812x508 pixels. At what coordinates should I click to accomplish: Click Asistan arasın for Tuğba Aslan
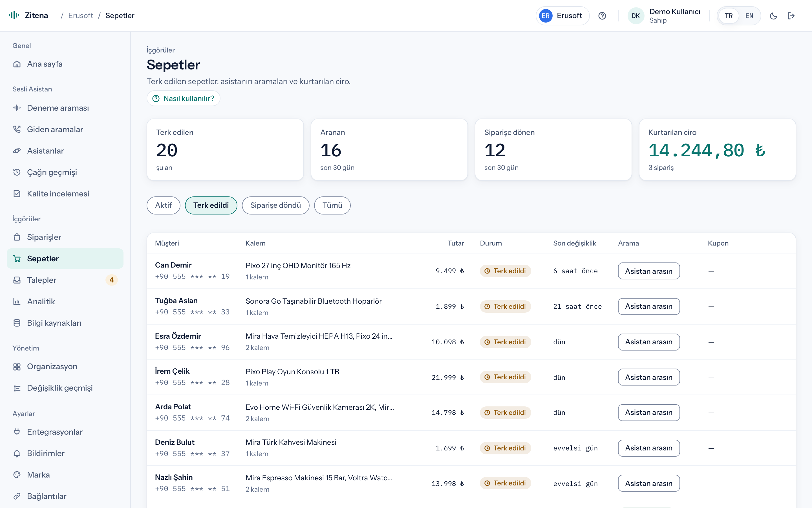[648, 306]
